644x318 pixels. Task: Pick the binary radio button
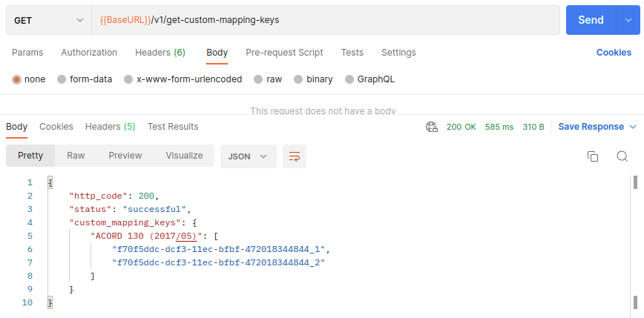299,79
